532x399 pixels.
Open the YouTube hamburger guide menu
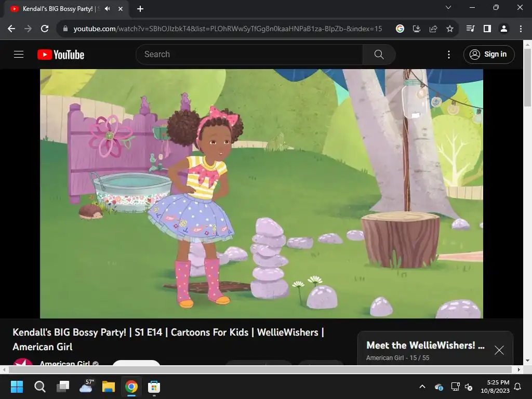point(19,54)
